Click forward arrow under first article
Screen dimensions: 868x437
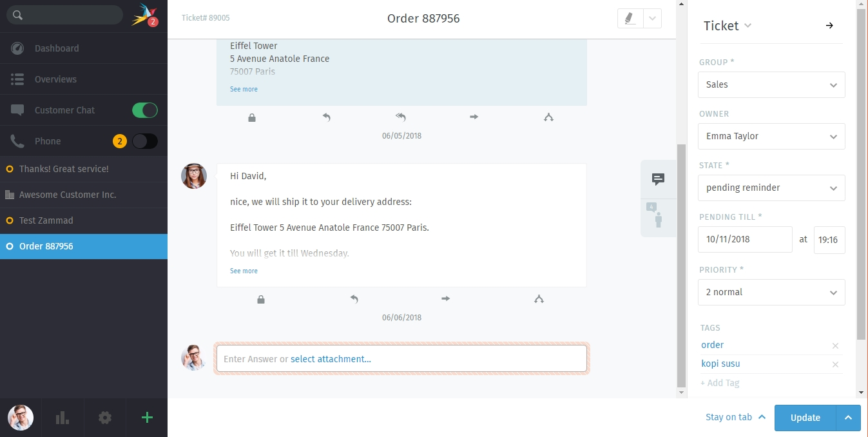(474, 117)
